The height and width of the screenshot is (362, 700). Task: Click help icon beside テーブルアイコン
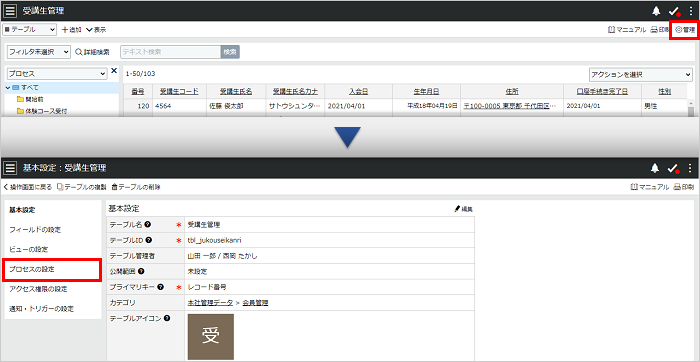pos(167,318)
